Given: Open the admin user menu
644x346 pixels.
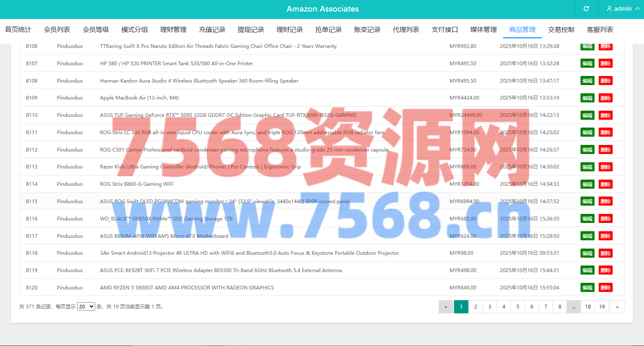Looking at the screenshot, I should click(623, 9).
